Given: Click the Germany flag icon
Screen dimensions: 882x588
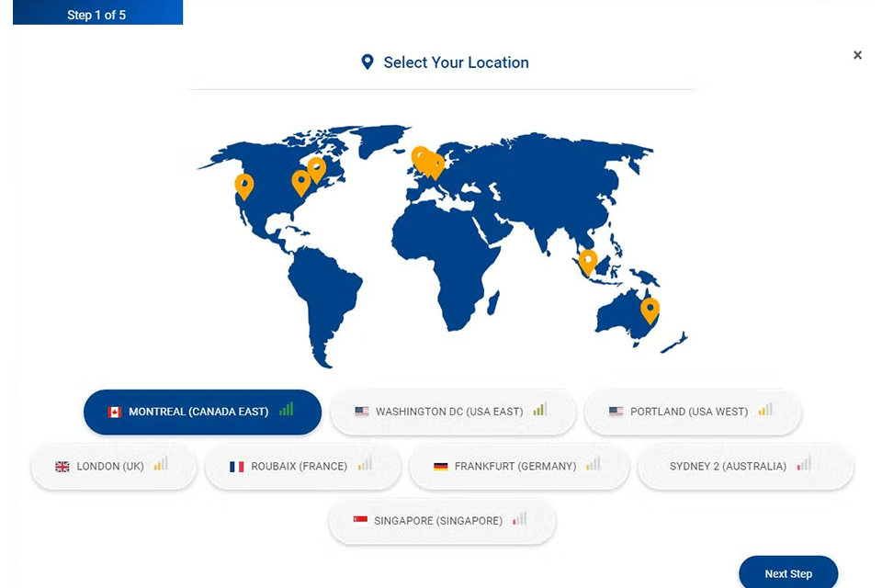Looking at the screenshot, I should [440, 467].
